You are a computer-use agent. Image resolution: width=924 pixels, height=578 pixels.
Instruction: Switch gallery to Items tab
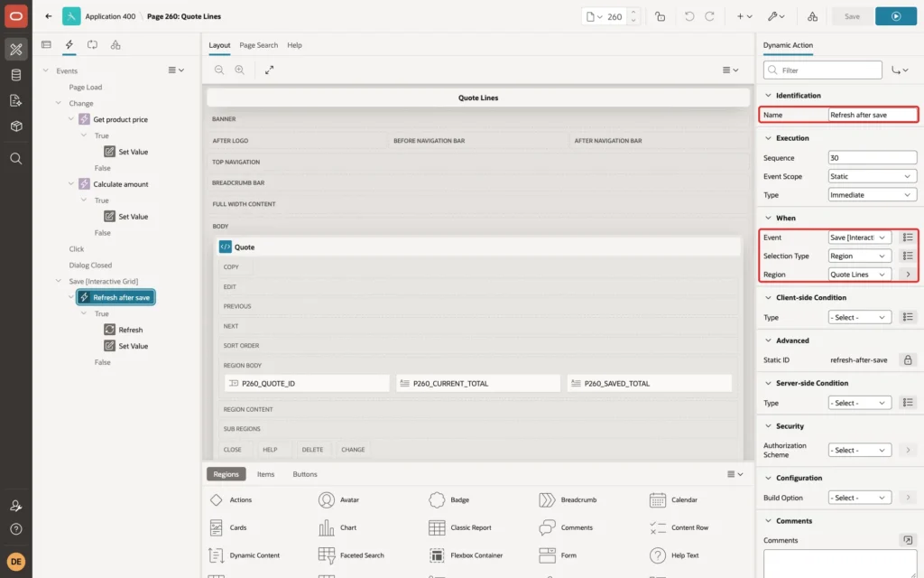click(265, 473)
